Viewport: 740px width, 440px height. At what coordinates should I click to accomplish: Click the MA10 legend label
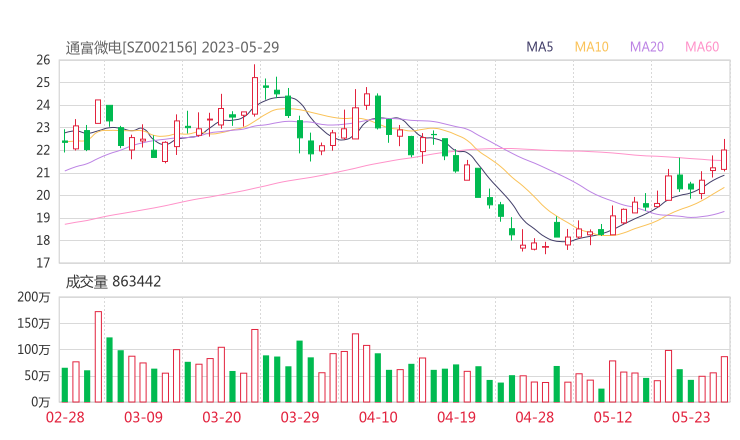pyautogui.click(x=591, y=47)
